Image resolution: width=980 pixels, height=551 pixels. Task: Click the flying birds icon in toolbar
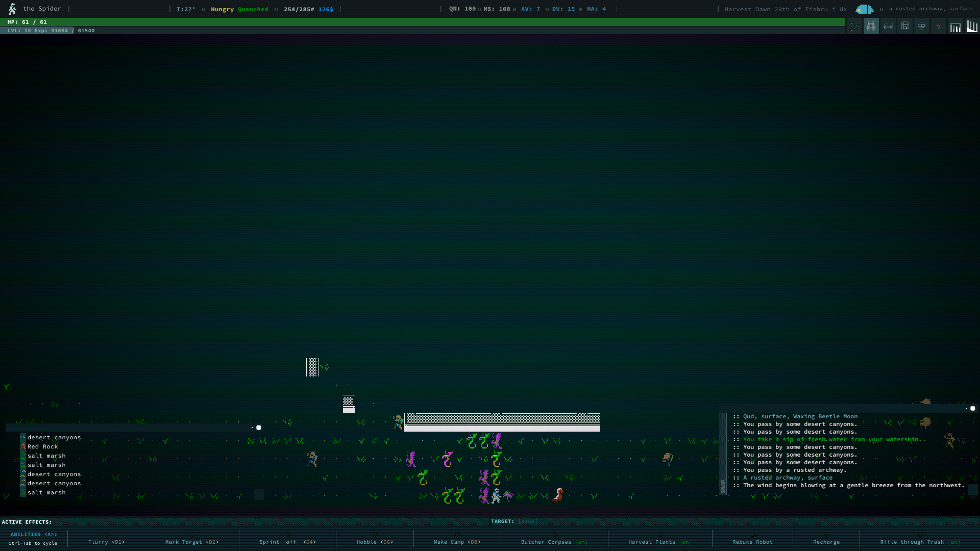tap(854, 26)
